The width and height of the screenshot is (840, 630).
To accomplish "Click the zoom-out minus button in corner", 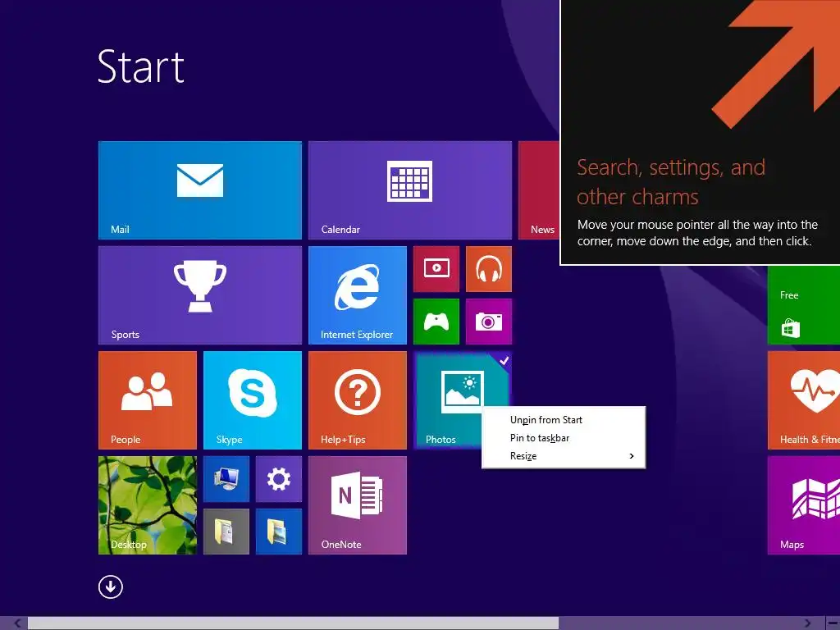I will (x=833, y=623).
